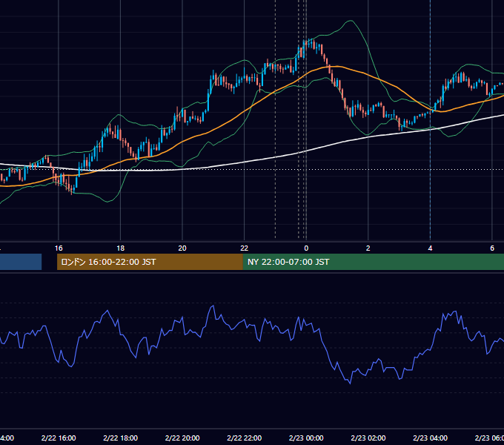Select the 2/22 20:00 date label
504x445 pixels.
click(x=182, y=438)
